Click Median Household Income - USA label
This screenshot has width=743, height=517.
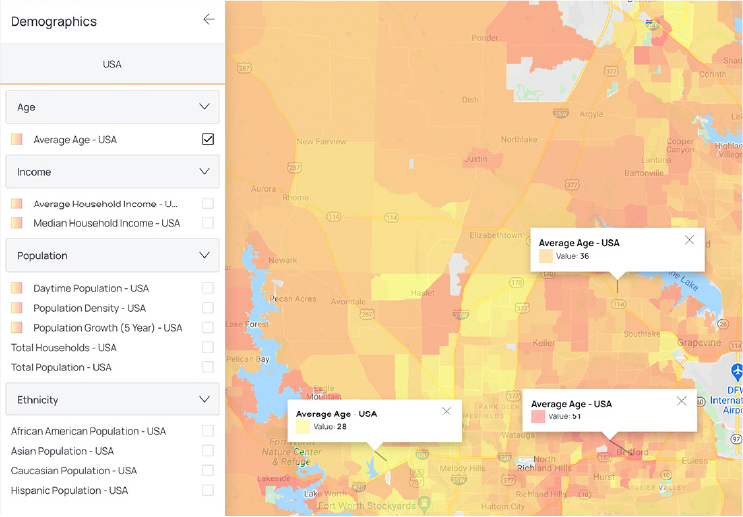click(107, 223)
